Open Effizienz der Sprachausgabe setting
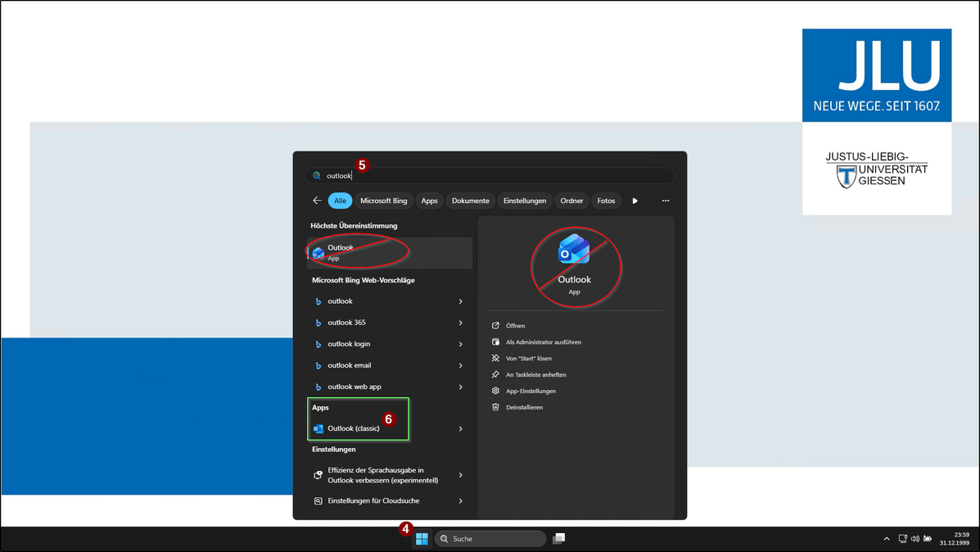This screenshot has width=980, height=552. coord(382,475)
